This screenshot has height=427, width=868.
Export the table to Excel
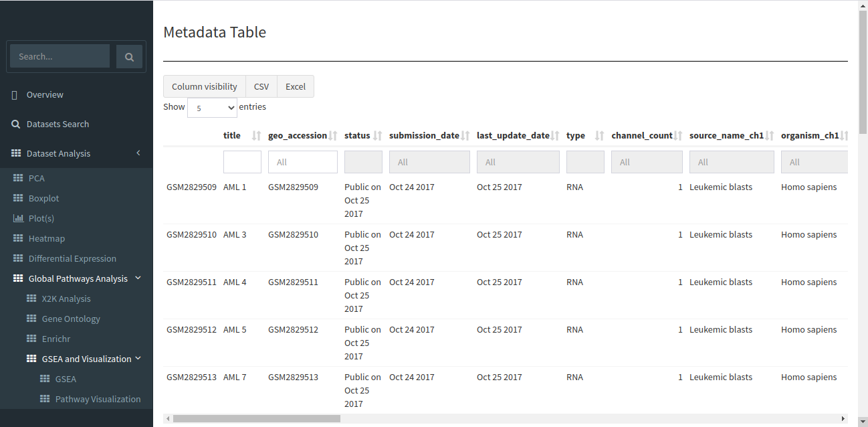[296, 86]
